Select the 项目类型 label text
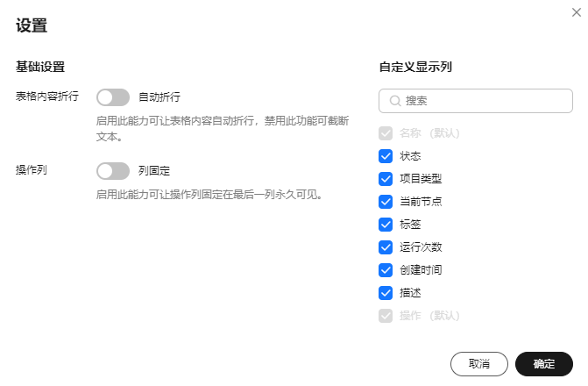Screen dimensions: 588x386 coord(421,179)
